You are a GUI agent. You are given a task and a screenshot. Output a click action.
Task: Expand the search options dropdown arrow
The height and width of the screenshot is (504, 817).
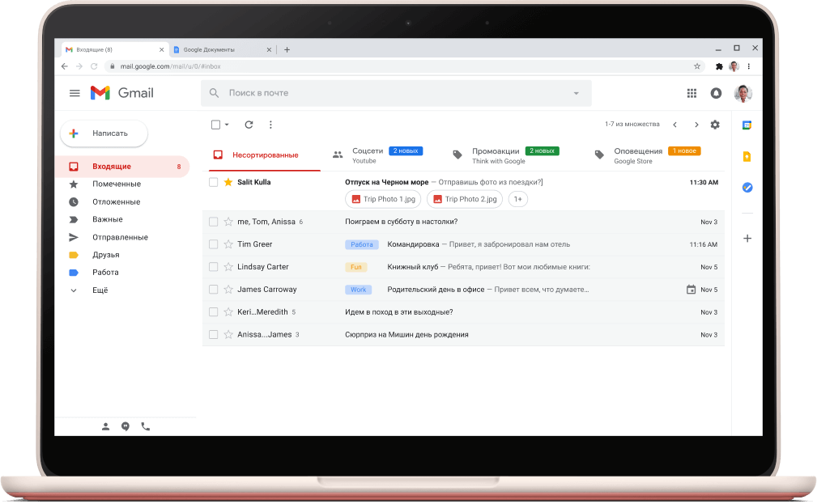coord(577,93)
